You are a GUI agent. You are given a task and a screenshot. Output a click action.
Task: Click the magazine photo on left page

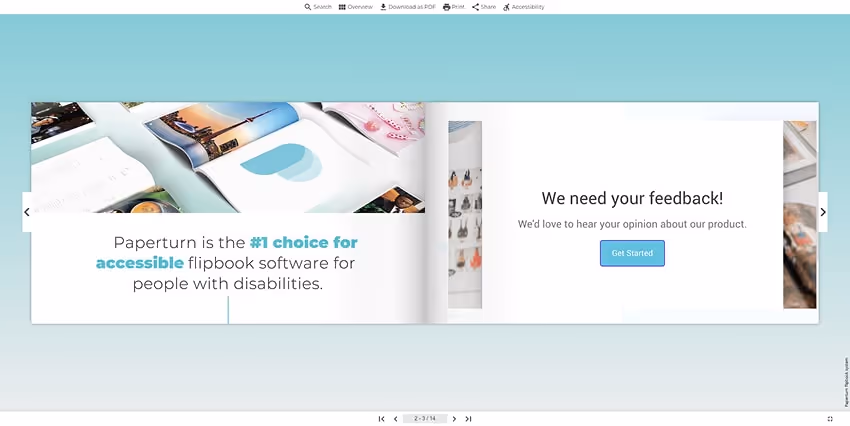[x=228, y=157]
